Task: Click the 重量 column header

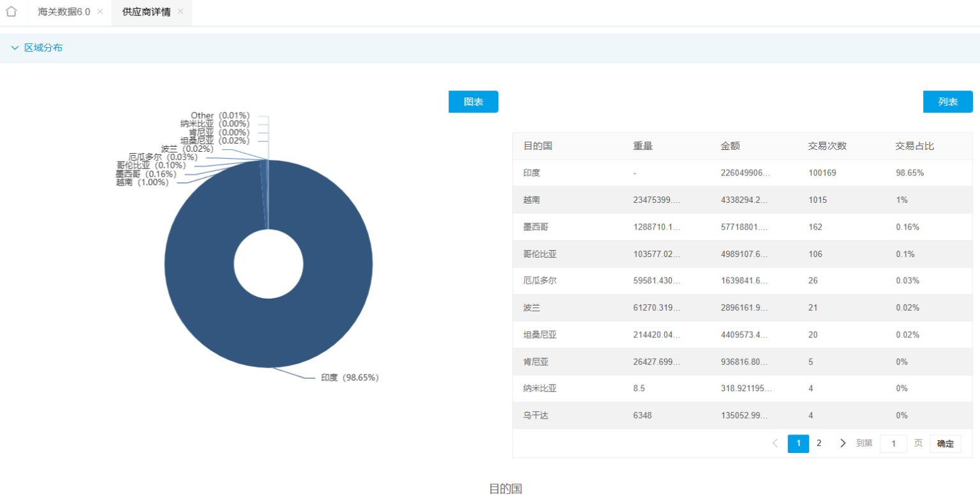Action: 642,146
